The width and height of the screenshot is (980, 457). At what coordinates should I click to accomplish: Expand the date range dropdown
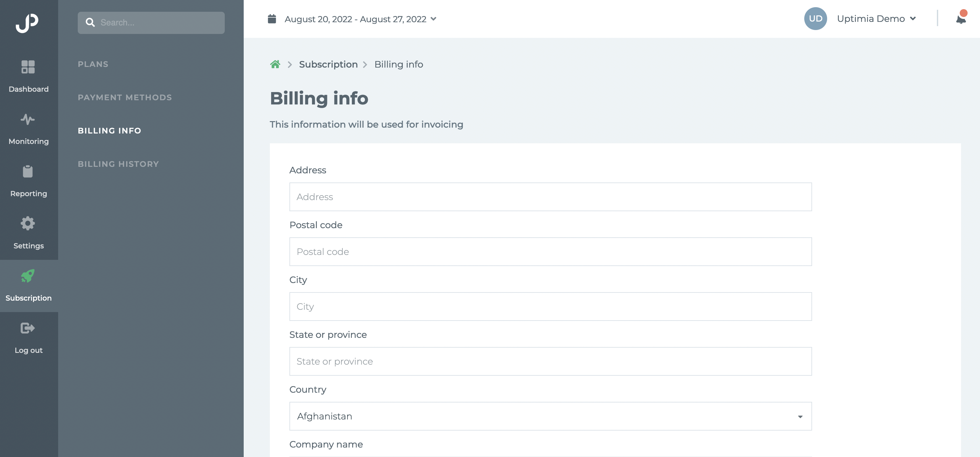[360, 19]
